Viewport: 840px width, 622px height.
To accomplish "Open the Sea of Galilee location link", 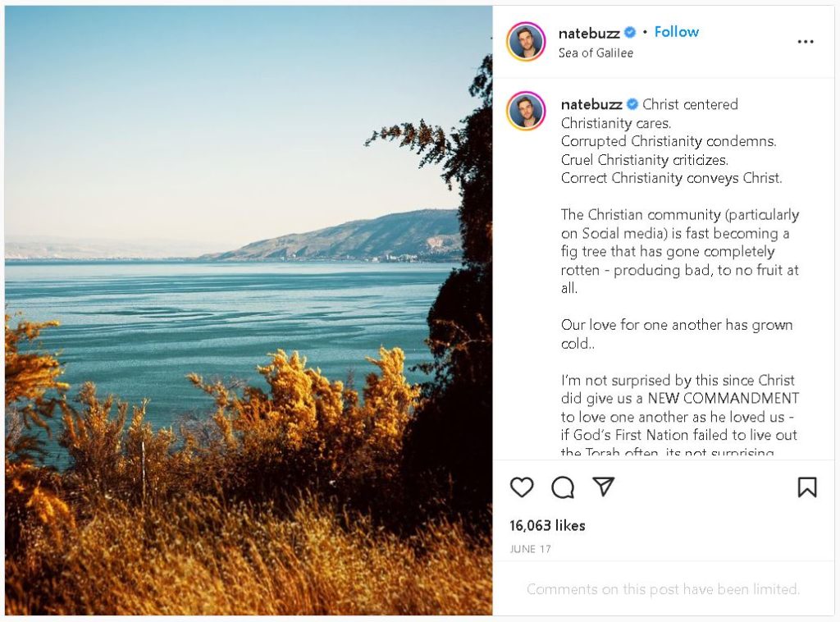I will [x=596, y=53].
